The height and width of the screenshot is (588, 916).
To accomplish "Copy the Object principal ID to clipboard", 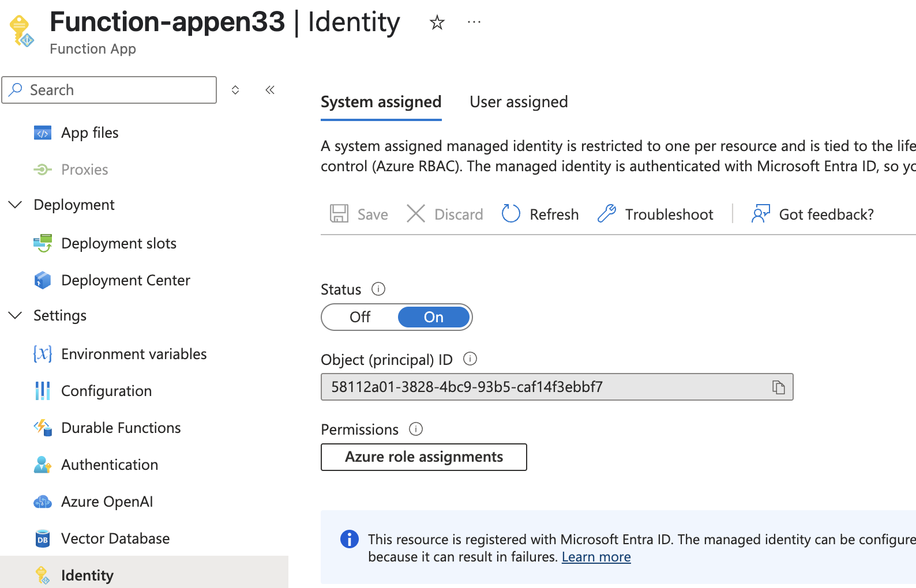I will coord(779,387).
